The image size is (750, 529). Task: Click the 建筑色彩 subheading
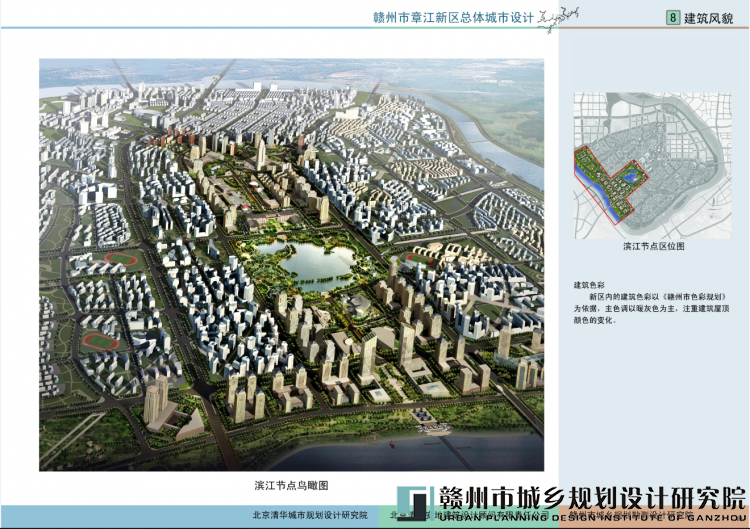point(589,285)
